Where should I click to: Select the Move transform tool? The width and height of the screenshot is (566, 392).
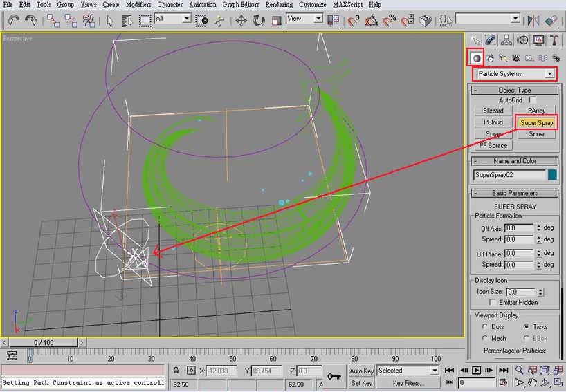[241, 20]
